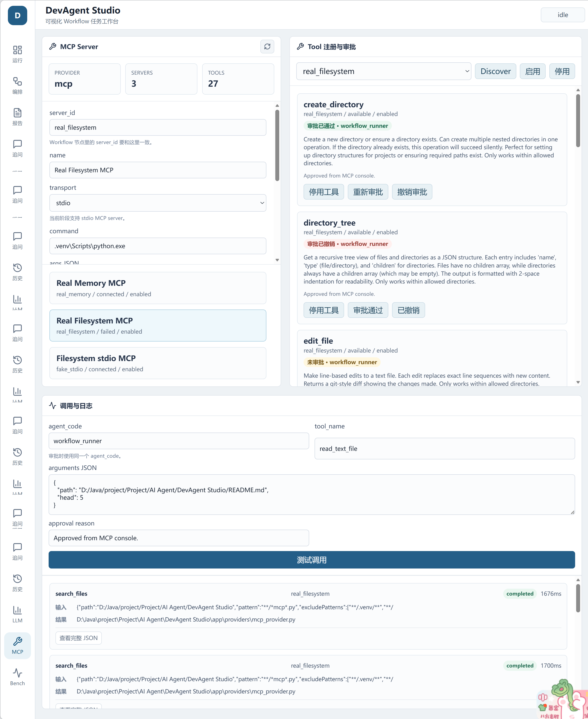Focus the command input field
This screenshot has height=719, width=588.
(158, 246)
